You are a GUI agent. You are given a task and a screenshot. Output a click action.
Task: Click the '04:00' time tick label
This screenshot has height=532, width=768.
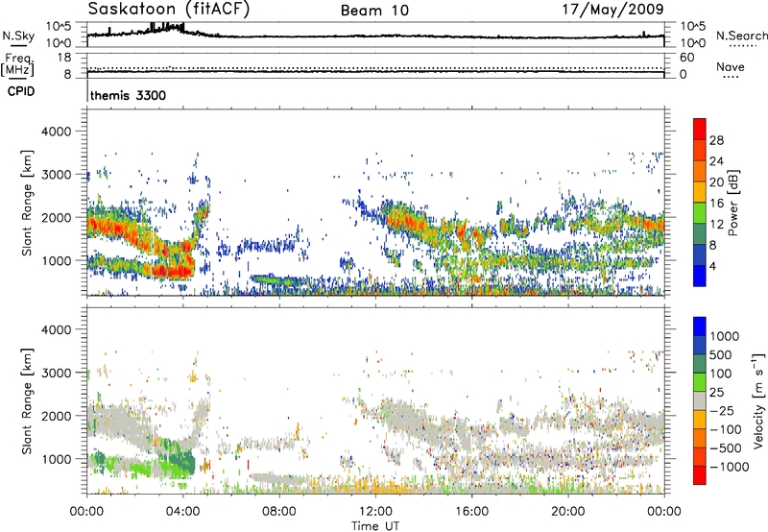183,512
